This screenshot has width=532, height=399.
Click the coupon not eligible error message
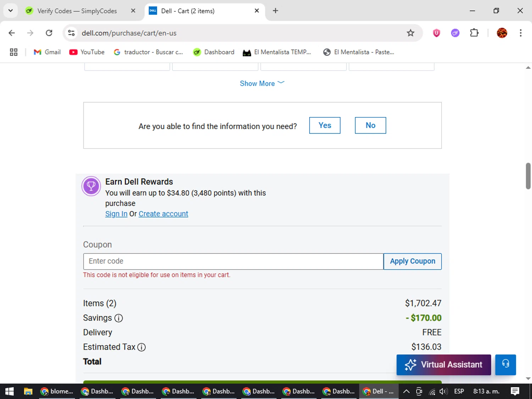(x=157, y=275)
